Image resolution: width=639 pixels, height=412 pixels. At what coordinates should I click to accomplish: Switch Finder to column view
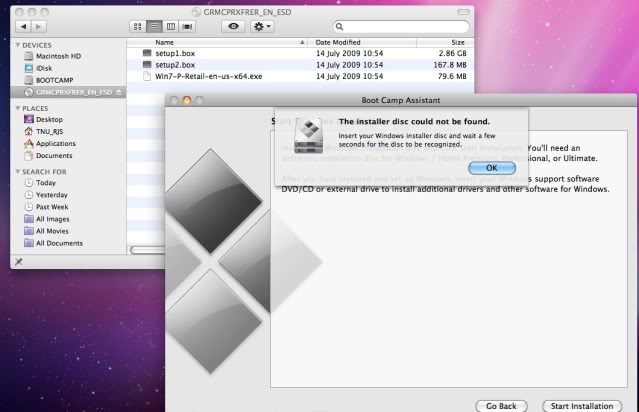point(171,26)
